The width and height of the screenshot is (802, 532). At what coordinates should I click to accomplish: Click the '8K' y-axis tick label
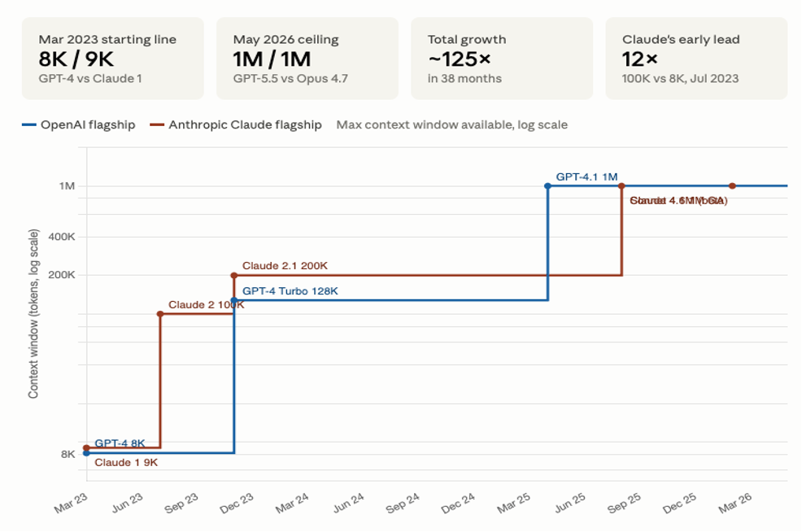pyautogui.click(x=68, y=454)
